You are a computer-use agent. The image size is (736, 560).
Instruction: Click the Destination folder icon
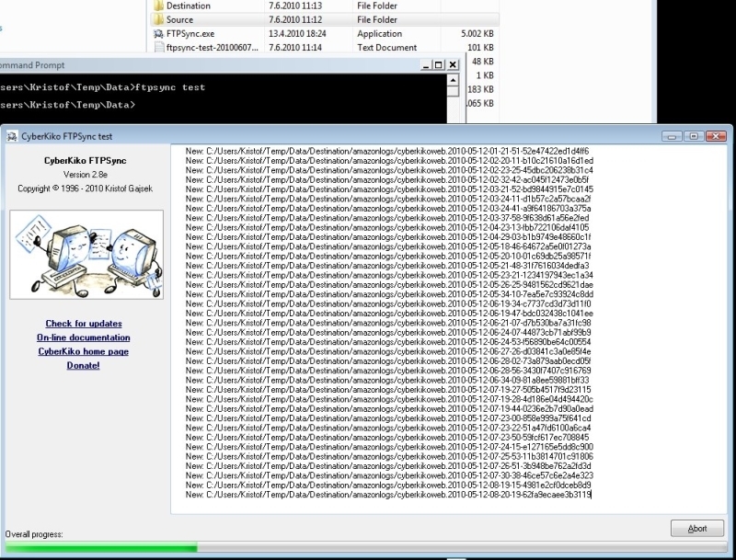coord(159,6)
